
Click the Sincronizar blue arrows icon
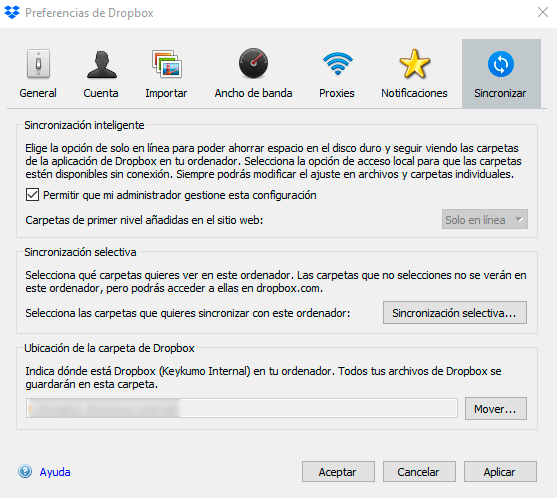click(501, 64)
